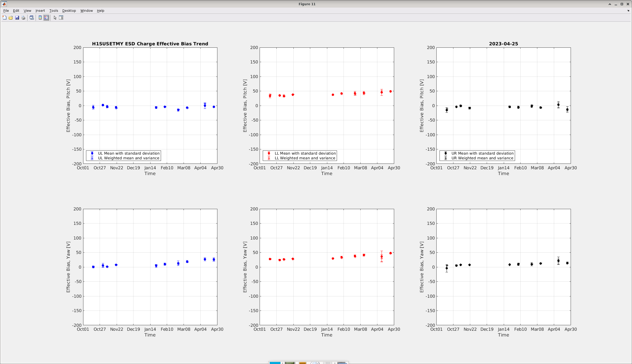
Task: Select the red diamond marker in LL legend
Action: pos(269,153)
